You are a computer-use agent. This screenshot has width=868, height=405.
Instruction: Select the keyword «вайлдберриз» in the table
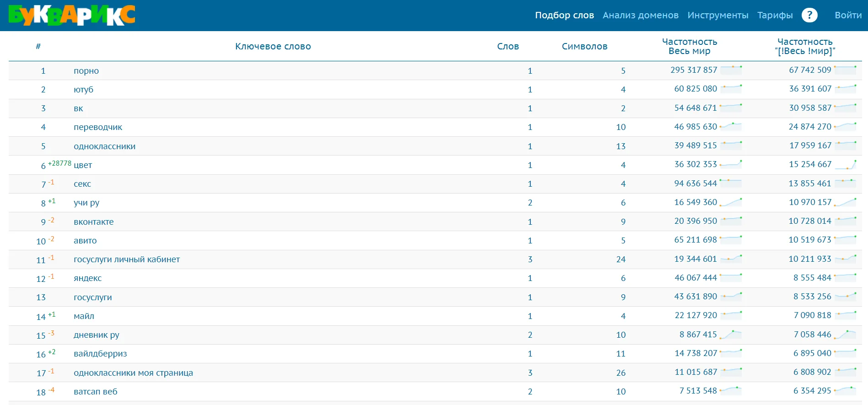tap(100, 354)
